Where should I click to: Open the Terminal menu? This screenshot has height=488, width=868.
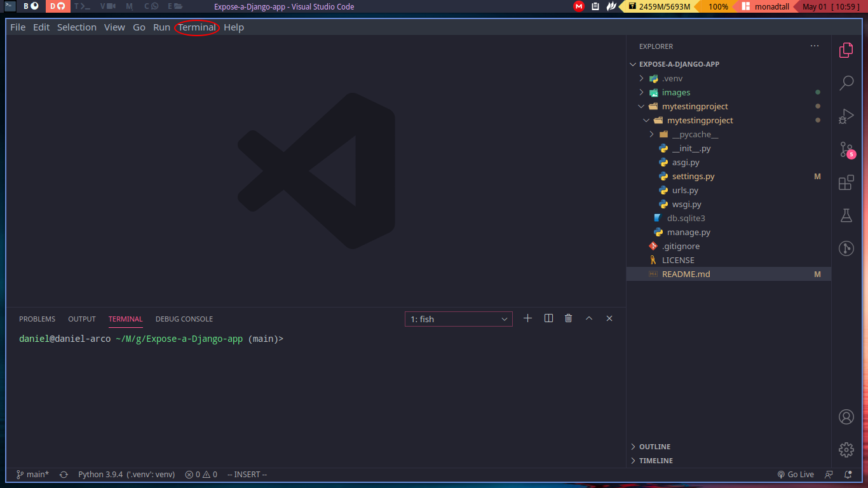click(196, 27)
